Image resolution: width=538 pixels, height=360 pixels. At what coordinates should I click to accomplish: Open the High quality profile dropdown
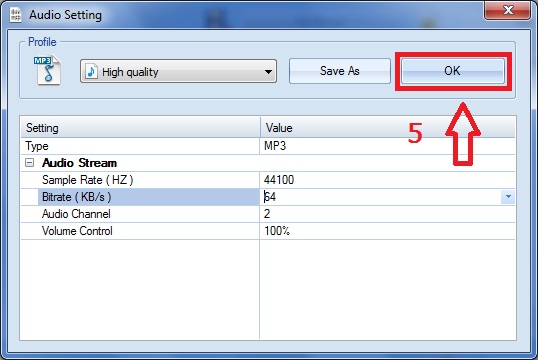coord(178,71)
